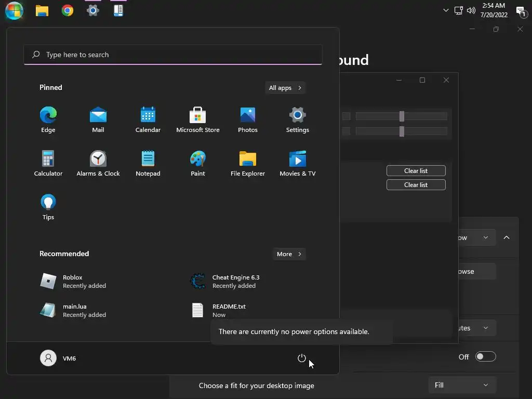Switch to Settings on the taskbar
This screenshot has width=532, height=399.
(93, 10)
